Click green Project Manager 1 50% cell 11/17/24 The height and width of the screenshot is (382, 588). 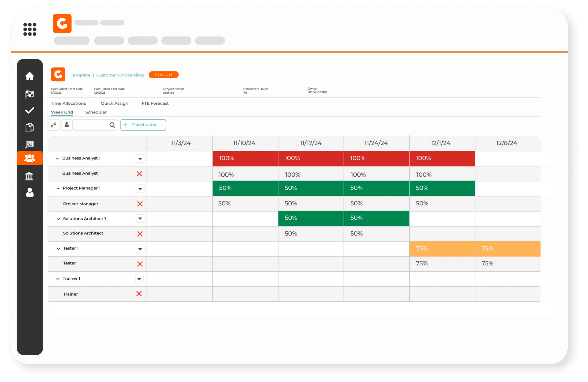[x=311, y=188]
